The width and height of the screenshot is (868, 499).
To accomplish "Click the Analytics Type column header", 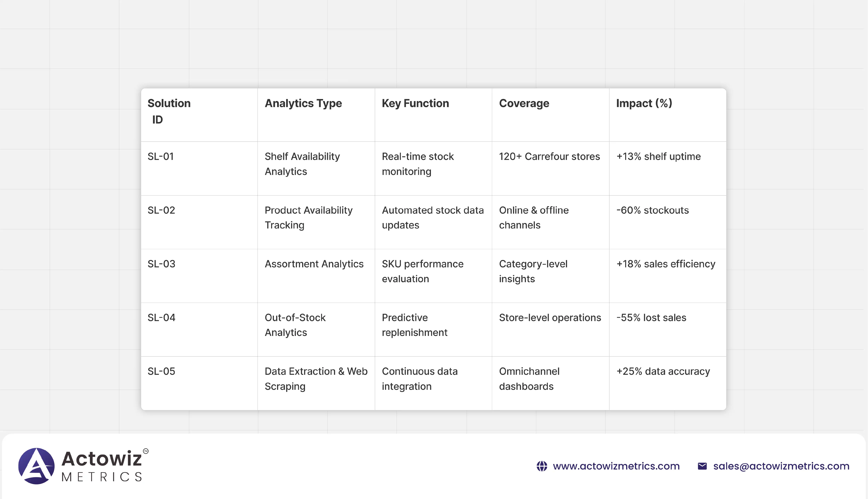I will pos(303,103).
